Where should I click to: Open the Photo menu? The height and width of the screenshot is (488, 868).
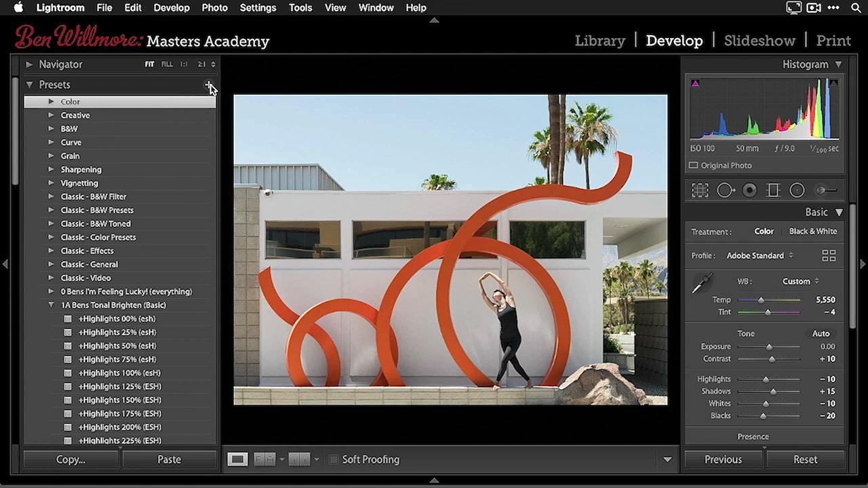pos(214,7)
